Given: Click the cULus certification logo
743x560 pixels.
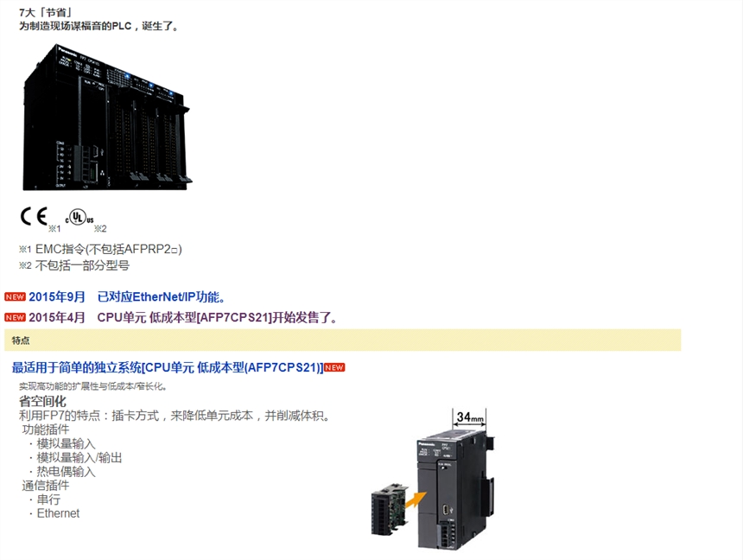Looking at the screenshot, I should (79, 218).
